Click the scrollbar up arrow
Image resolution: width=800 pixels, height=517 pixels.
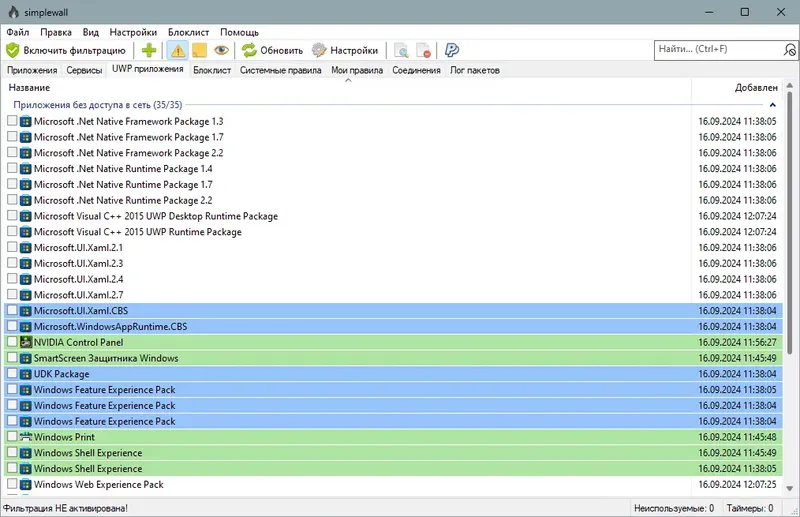coord(790,85)
